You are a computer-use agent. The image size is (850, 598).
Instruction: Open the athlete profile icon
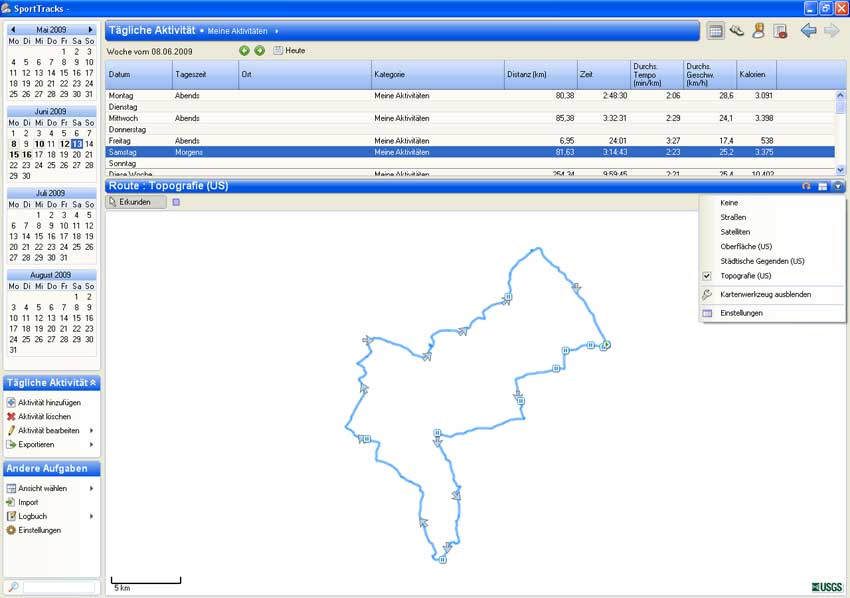759,31
